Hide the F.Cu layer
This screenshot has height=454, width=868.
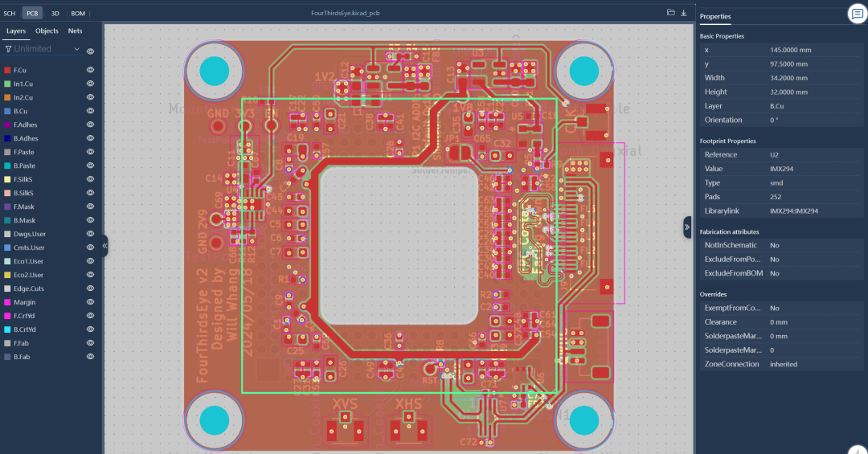pos(90,70)
